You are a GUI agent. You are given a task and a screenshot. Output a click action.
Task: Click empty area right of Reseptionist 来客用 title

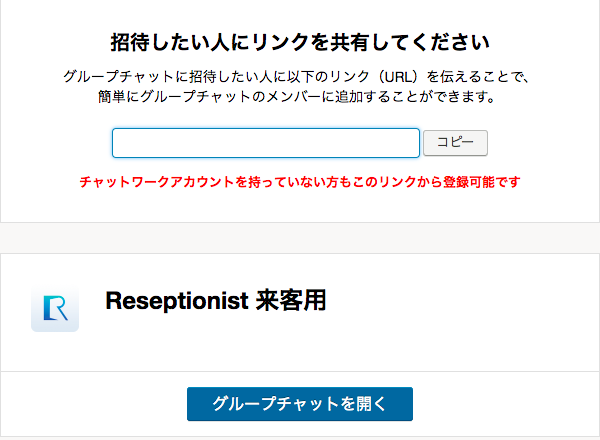tap(460, 301)
